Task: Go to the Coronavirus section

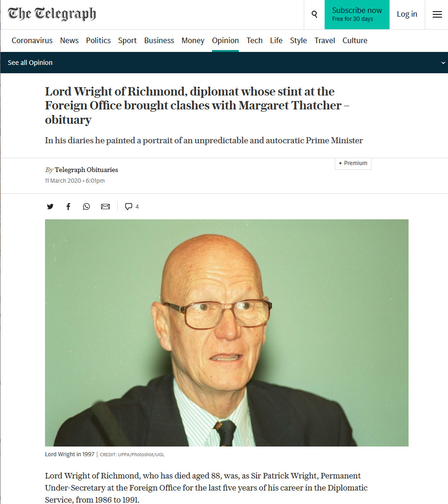Action: click(32, 40)
